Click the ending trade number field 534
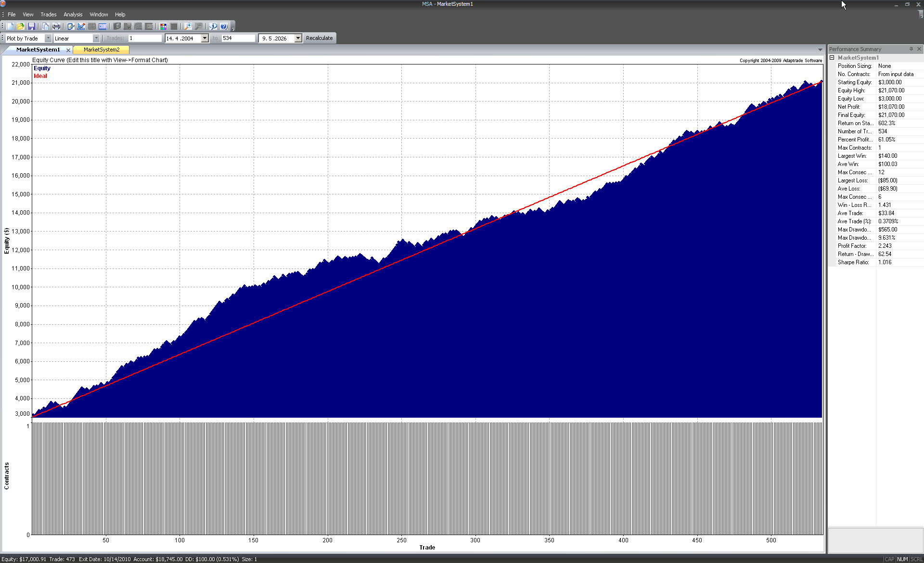The width and height of the screenshot is (924, 563). (238, 38)
